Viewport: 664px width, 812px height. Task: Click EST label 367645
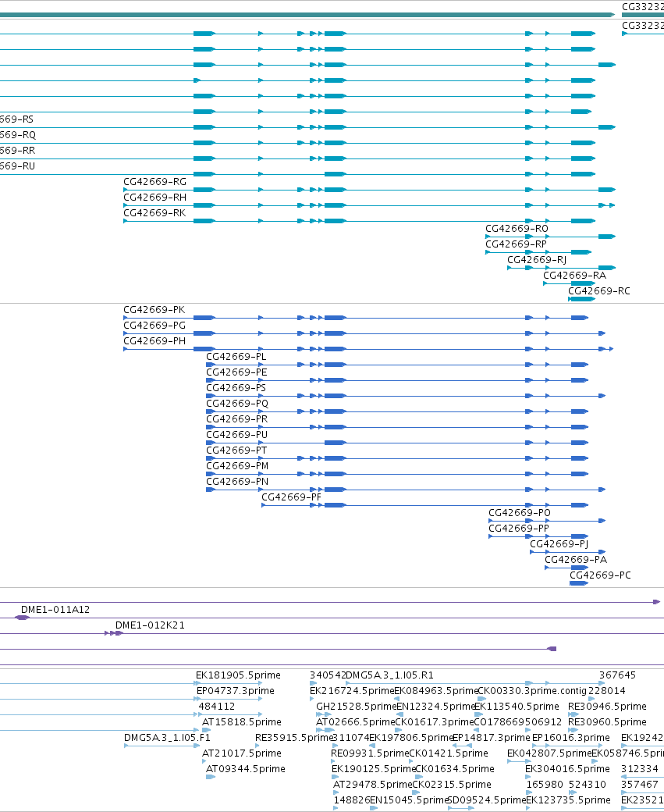click(x=617, y=675)
